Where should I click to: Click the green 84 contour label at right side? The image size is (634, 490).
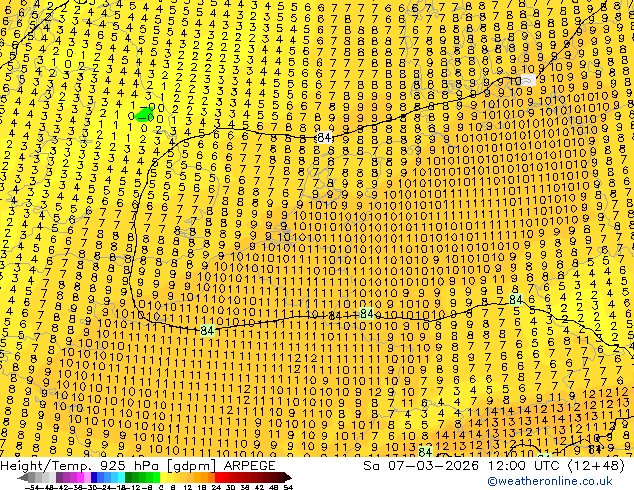point(516,300)
